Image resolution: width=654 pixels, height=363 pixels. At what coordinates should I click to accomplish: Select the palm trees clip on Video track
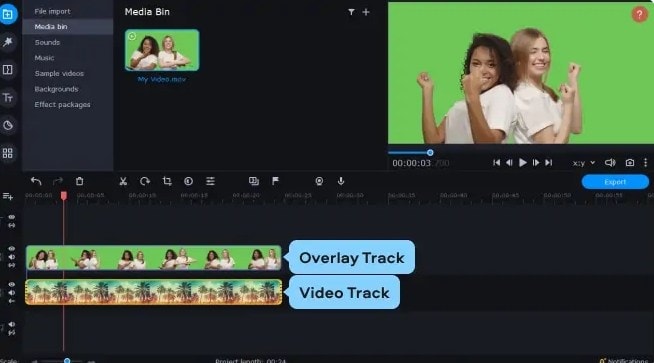pyautogui.click(x=153, y=292)
